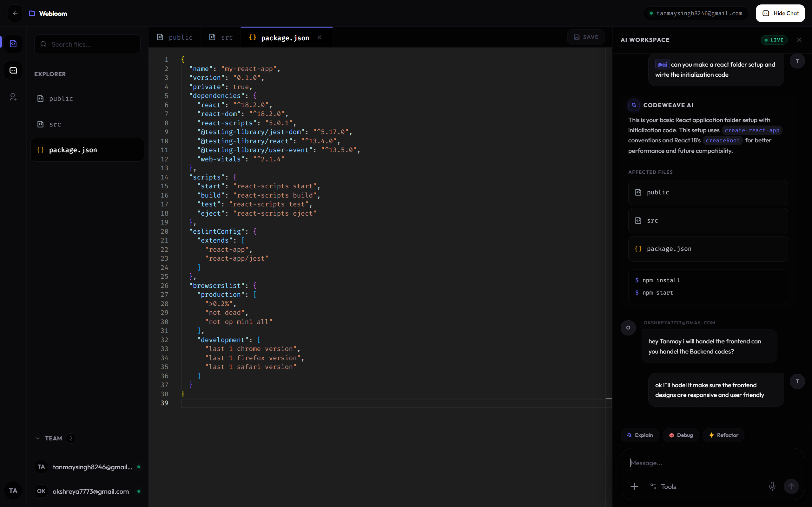The height and width of the screenshot is (507, 812).
Task: Click the createRoot code chip
Action: (723, 140)
